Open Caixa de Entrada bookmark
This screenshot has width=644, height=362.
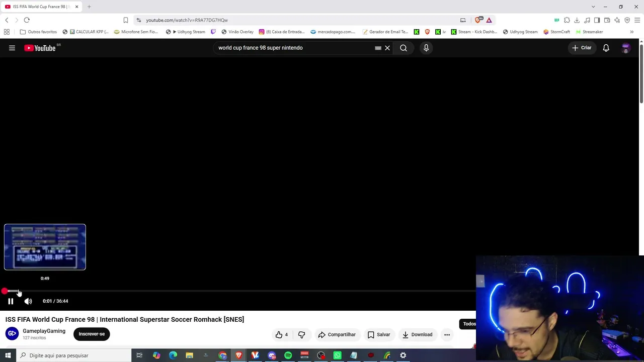click(x=282, y=32)
